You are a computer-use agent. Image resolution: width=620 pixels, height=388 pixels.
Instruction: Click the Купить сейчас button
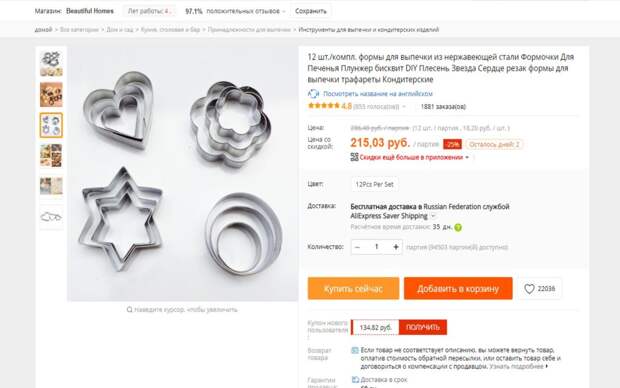[353, 289]
